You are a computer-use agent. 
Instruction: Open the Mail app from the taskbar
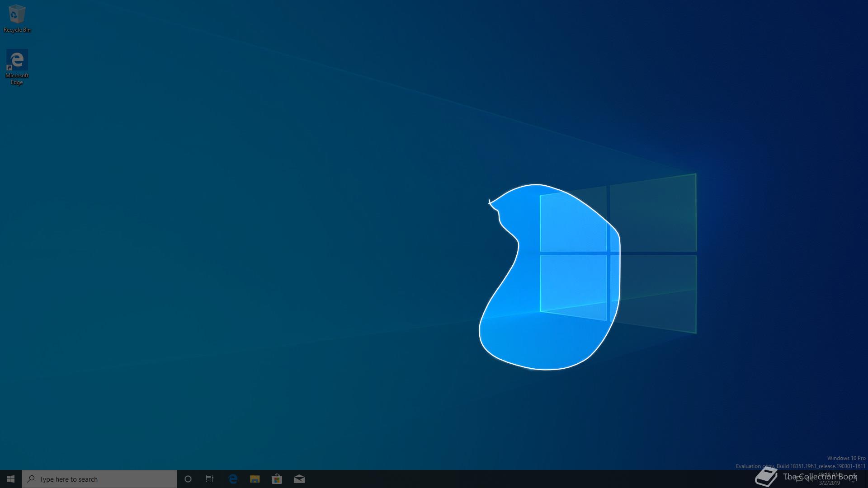(299, 479)
